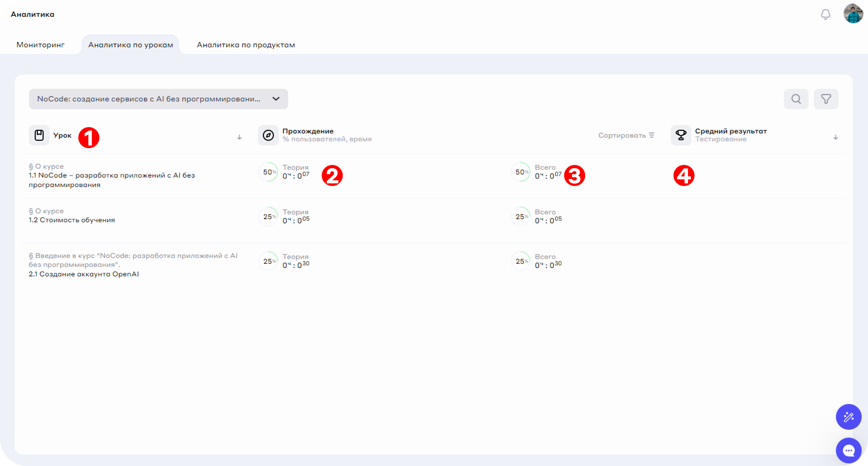Open the search icon button
This screenshot has width=868, height=466.
click(796, 99)
